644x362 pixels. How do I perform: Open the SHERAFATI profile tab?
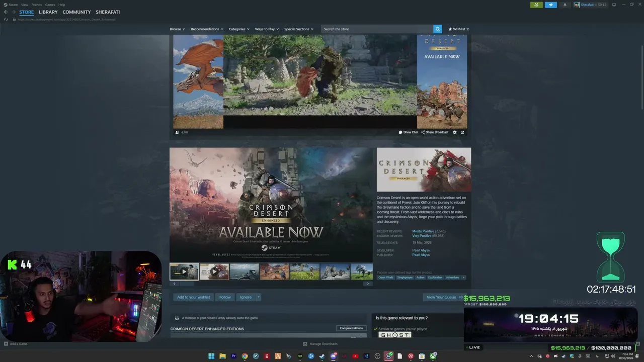(x=108, y=12)
